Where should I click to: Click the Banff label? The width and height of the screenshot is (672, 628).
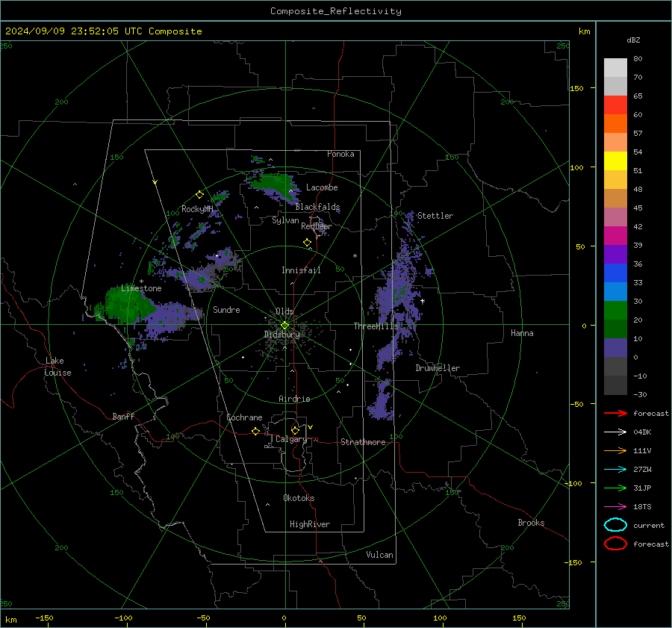(x=123, y=417)
